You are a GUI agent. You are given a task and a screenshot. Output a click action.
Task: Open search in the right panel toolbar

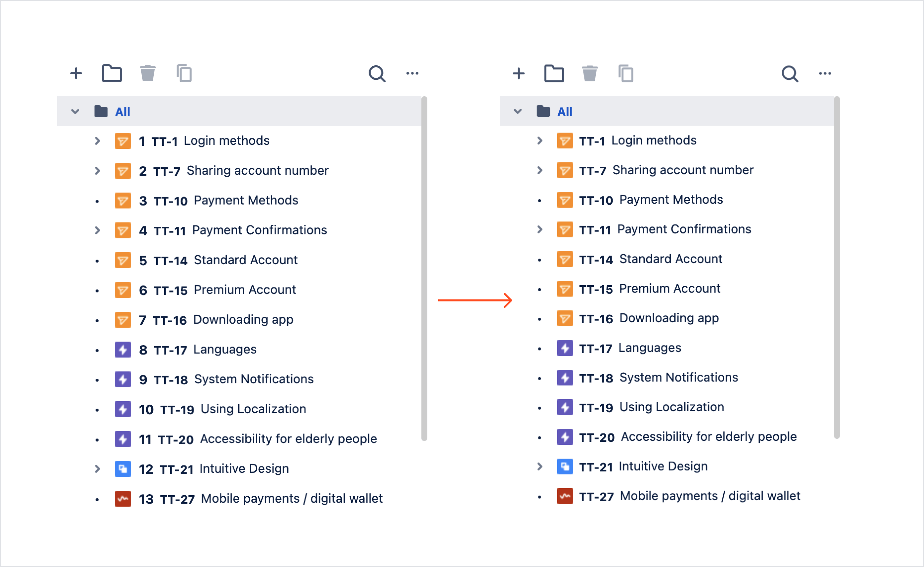790,73
